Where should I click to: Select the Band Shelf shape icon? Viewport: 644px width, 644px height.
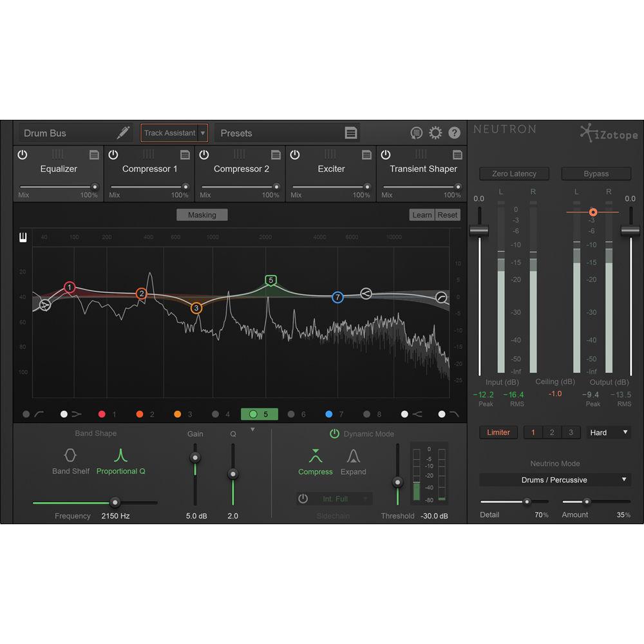click(x=70, y=455)
